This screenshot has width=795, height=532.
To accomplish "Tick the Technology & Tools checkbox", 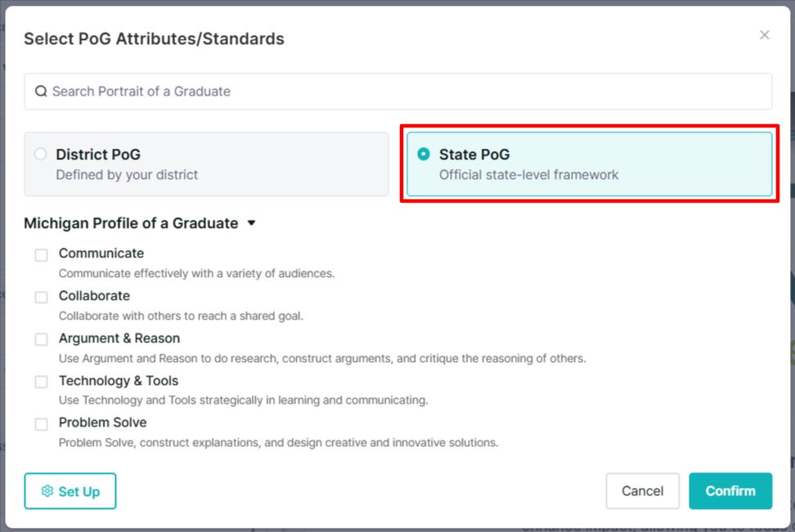I will [x=41, y=382].
